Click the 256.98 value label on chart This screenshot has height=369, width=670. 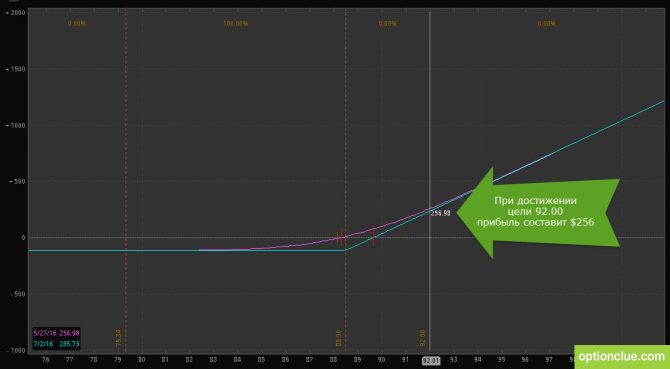click(x=440, y=213)
